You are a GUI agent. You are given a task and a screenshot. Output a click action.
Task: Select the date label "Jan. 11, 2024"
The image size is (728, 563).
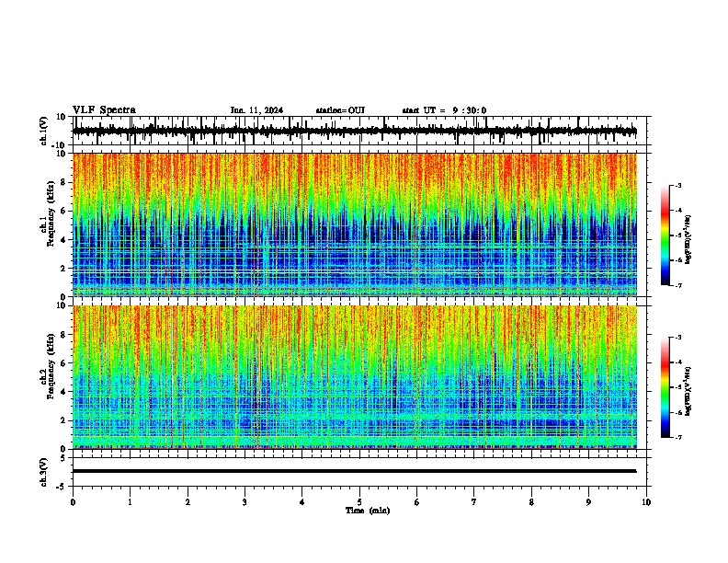256,110
